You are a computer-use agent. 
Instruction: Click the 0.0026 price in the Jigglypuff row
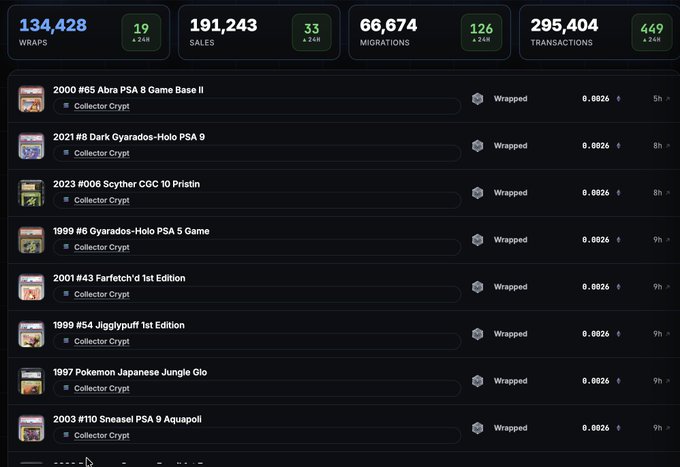[595, 334]
